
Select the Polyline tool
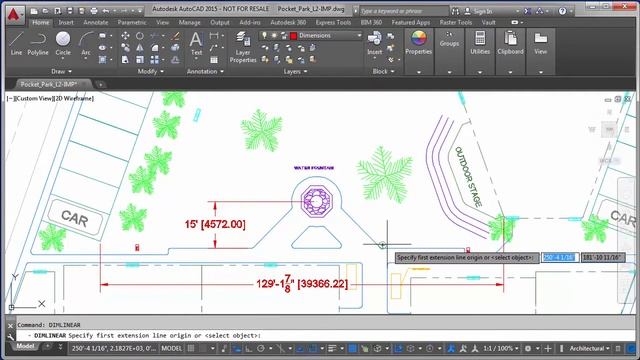click(x=38, y=43)
